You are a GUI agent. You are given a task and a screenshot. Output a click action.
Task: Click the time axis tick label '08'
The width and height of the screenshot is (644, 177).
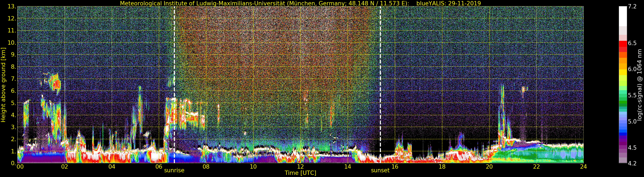click(x=206, y=167)
